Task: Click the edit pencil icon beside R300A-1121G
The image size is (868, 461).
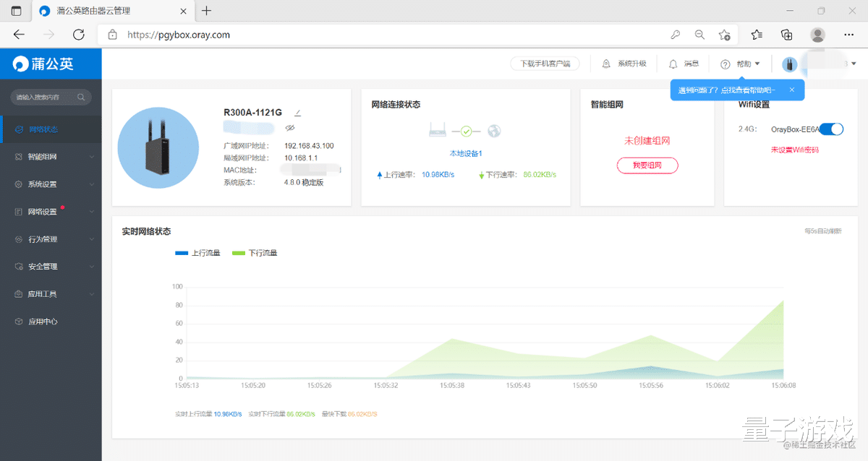Action: tap(298, 113)
